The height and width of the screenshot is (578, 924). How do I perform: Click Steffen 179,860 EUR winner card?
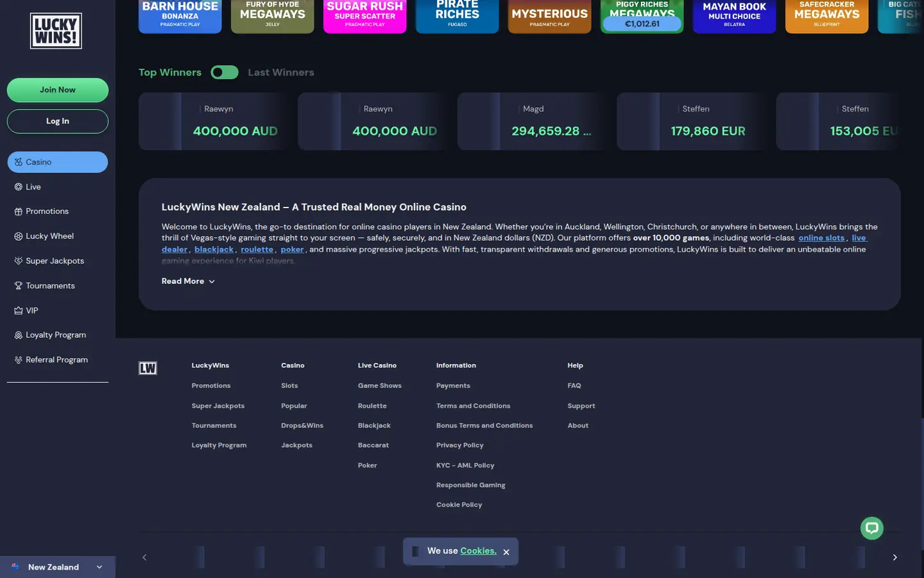tap(692, 121)
